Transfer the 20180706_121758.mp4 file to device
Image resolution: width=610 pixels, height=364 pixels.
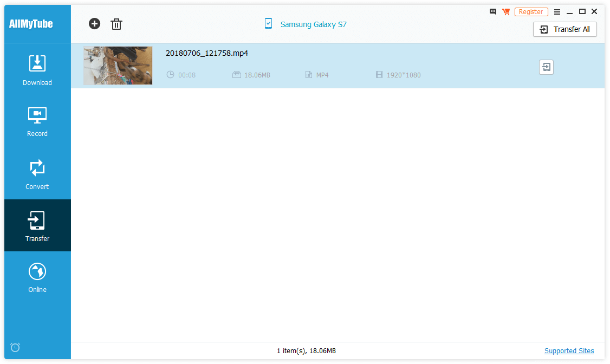coord(546,67)
